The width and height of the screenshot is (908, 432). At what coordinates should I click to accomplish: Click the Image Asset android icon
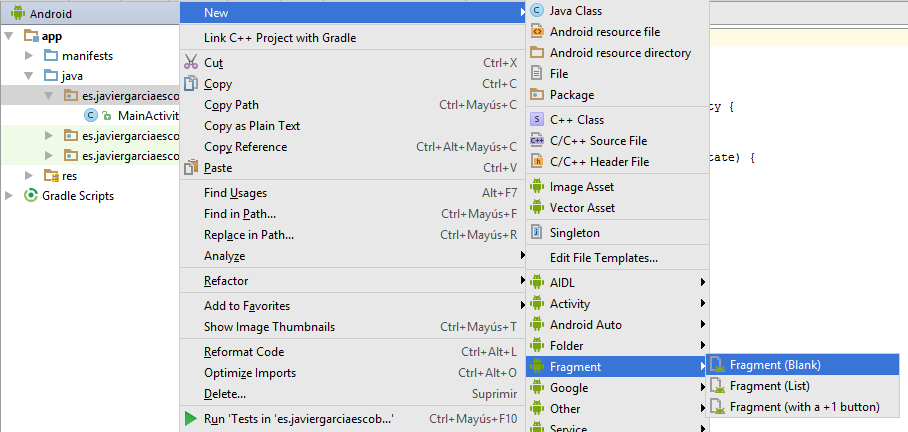[x=537, y=187]
